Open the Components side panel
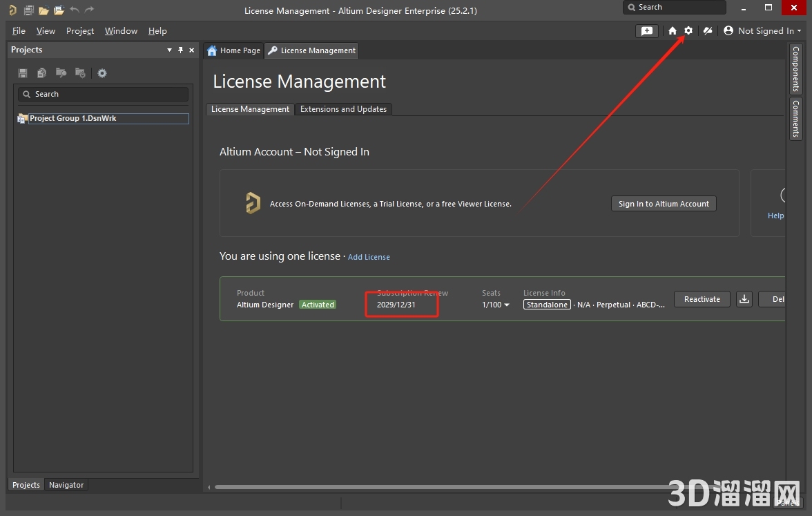This screenshot has width=812, height=516. coord(796,68)
